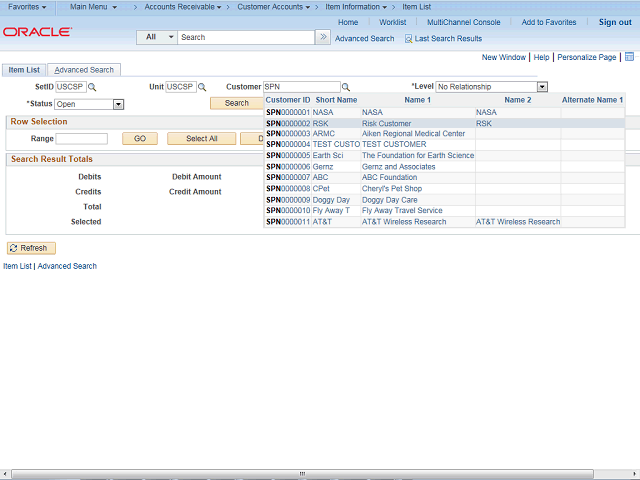Click the Name 2 column header
Screen dimensions: 640x480
(518, 100)
